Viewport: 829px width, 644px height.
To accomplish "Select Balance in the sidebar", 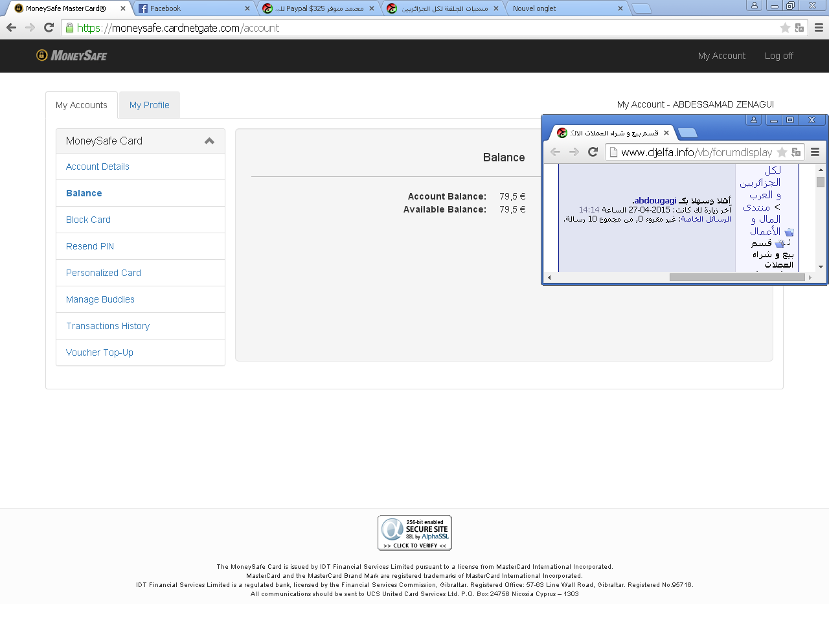I will (x=84, y=193).
